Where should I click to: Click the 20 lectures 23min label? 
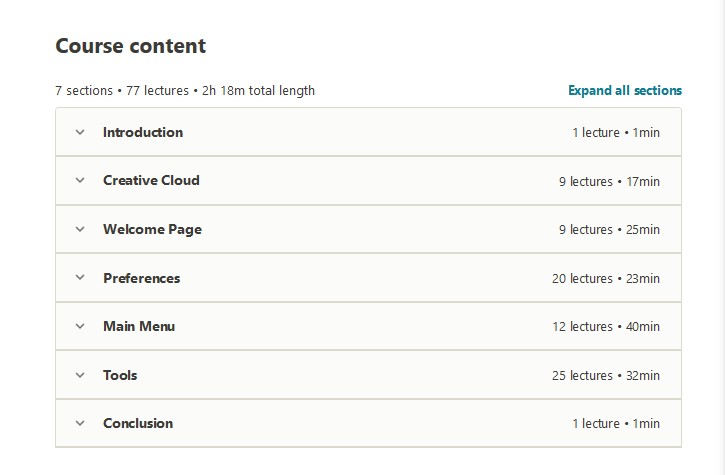click(606, 278)
